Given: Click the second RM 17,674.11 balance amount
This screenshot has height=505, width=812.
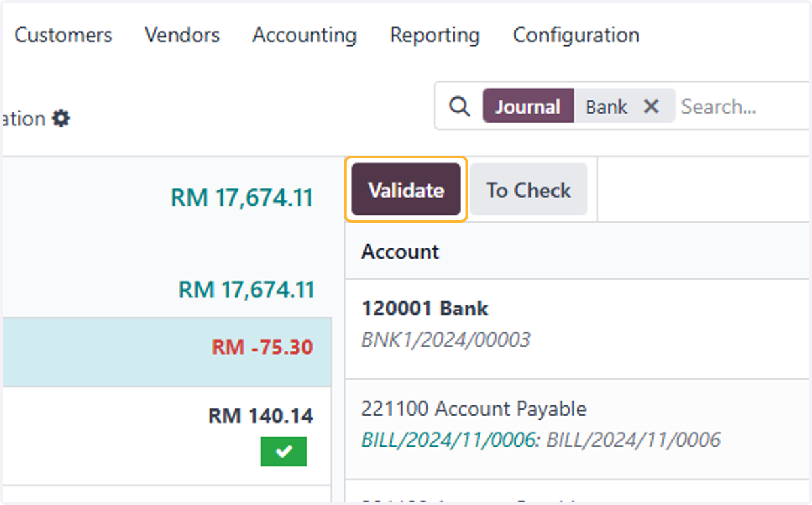Looking at the screenshot, I should coord(246,290).
